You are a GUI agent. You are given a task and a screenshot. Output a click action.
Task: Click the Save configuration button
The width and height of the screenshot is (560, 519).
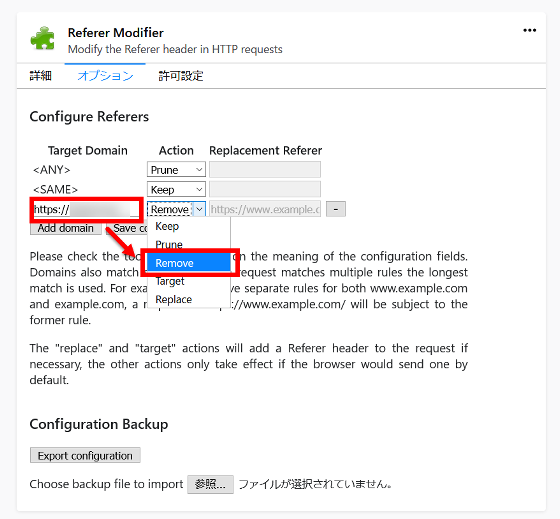click(x=127, y=228)
